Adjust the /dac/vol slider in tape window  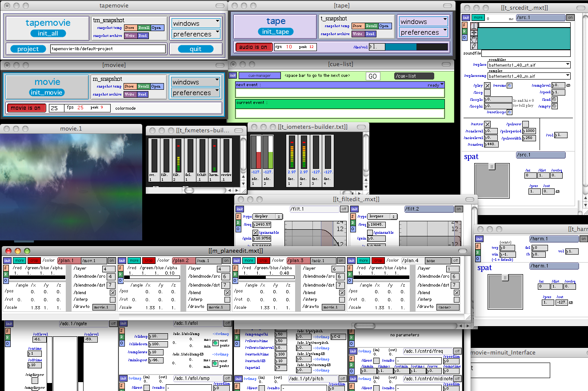[x=410, y=47]
